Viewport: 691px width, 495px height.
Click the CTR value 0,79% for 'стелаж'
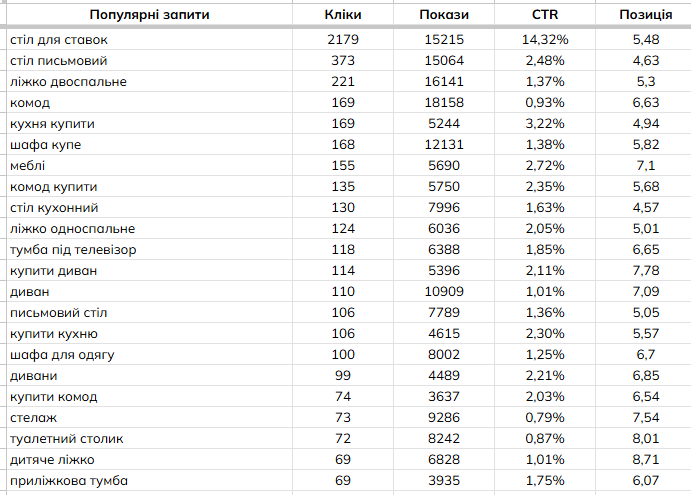[545, 417]
